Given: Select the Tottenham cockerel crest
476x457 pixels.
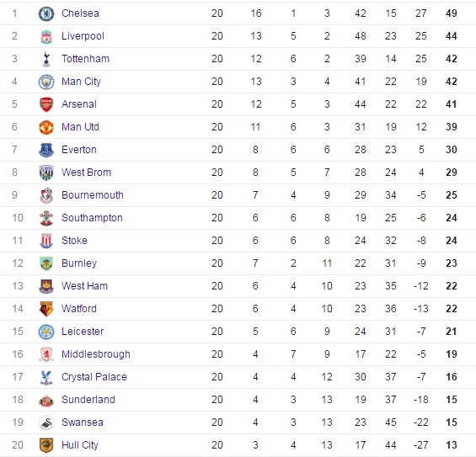Looking at the screenshot, I should 46,59.
